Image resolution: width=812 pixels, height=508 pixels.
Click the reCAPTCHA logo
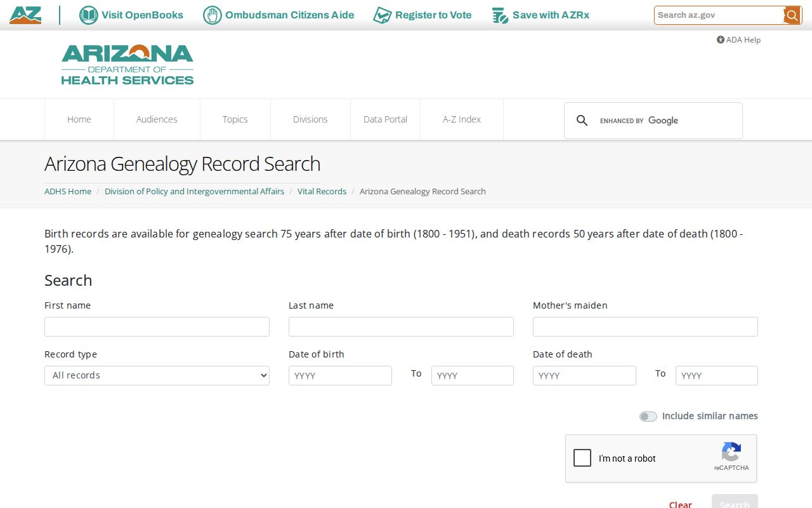click(x=731, y=452)
